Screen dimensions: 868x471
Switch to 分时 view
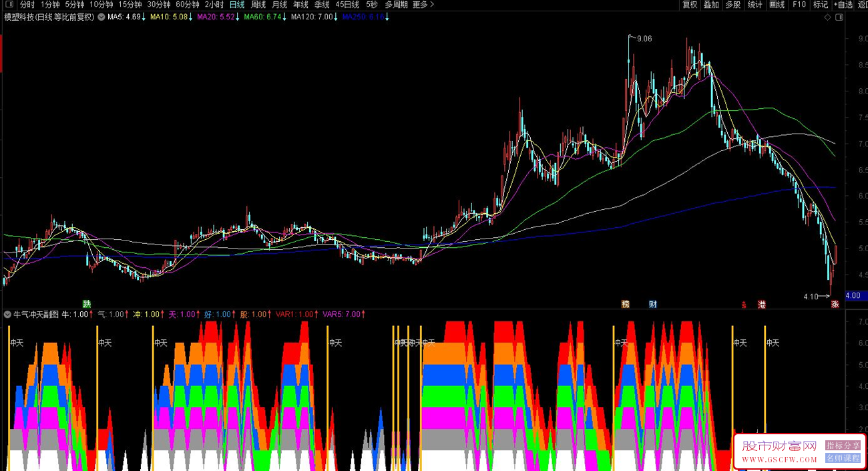point(27,5)
